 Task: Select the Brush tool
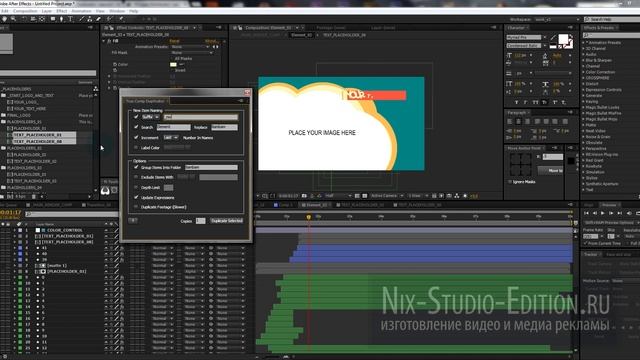81,19
